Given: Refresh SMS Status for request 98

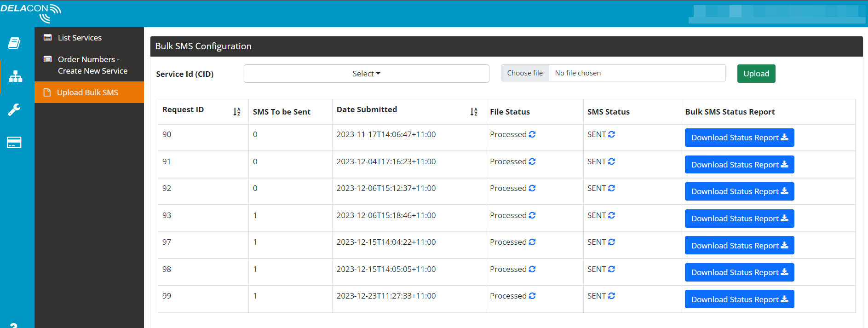Looking at the screenshot, I should [x=611, y=269].
